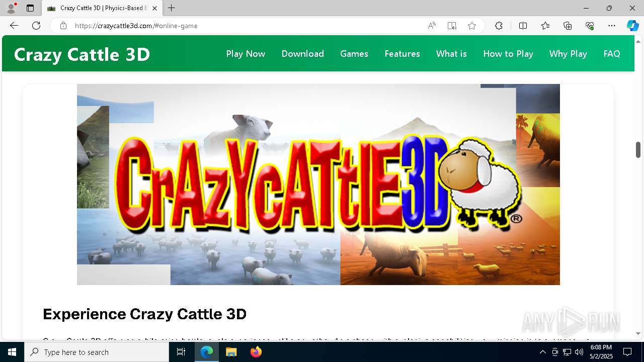Open the Windows Start menu

12,352
